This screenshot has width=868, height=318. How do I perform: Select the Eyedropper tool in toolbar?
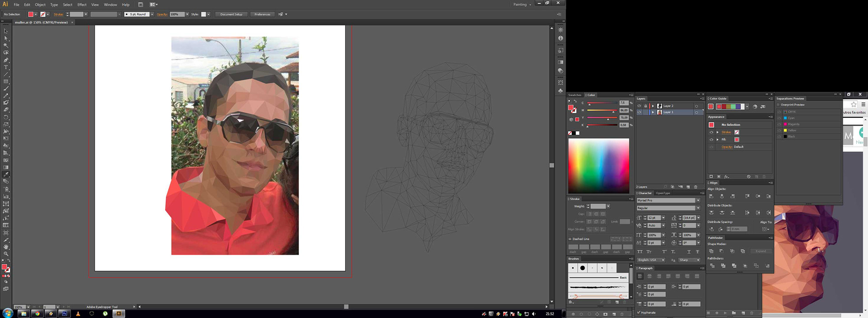pos(6,174)
